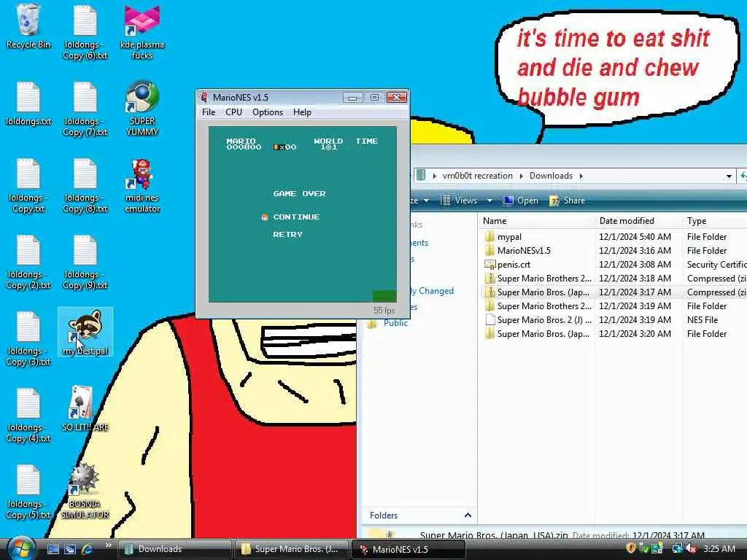The width and height of the screenshot is (747, 560).
Task: Click the CONTINUE option in the Mario game
Action: tap(296, 217)
